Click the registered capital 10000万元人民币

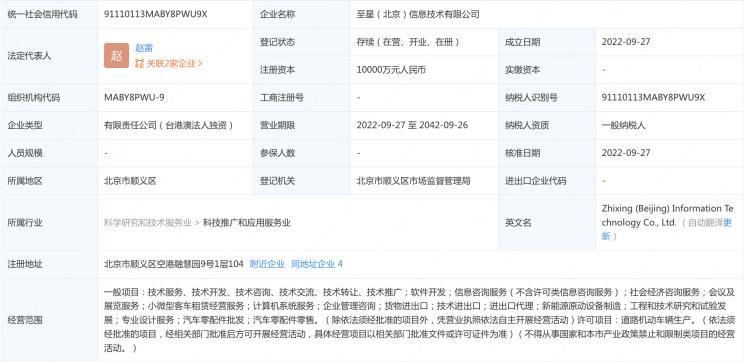click(x=391, y=70)
